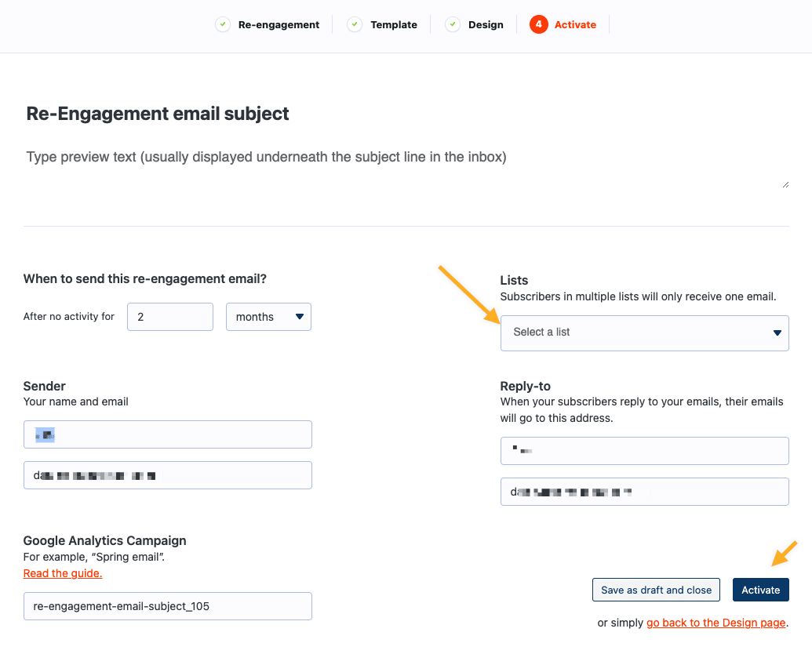The height and width of the screenshot is (654, 812).
Task: Go to the Re-engagement step tab
Action: (x=279, y=25)
